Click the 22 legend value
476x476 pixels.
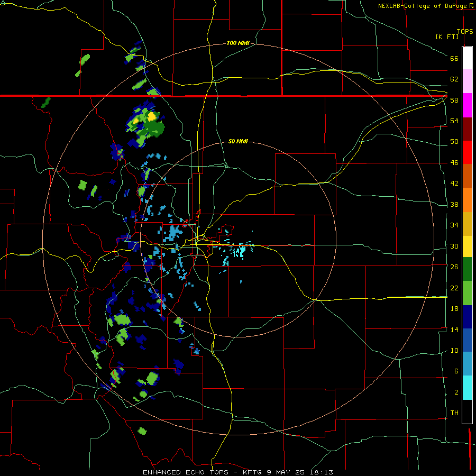454,288
